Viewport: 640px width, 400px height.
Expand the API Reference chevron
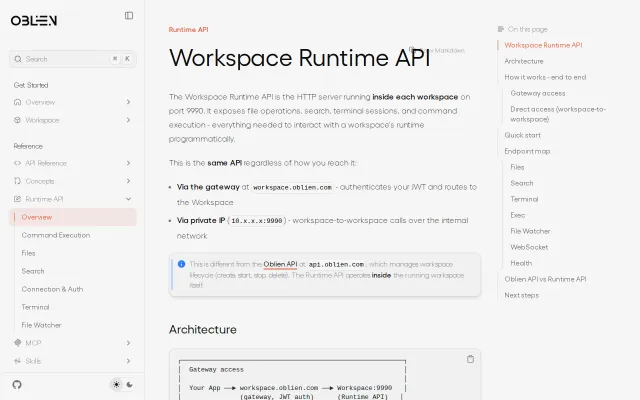point(128,163)
